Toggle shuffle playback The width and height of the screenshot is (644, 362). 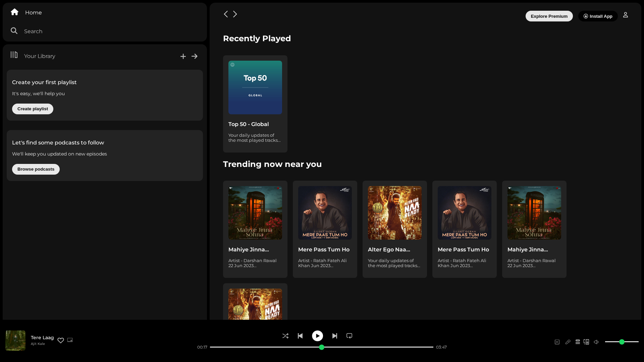285,336
